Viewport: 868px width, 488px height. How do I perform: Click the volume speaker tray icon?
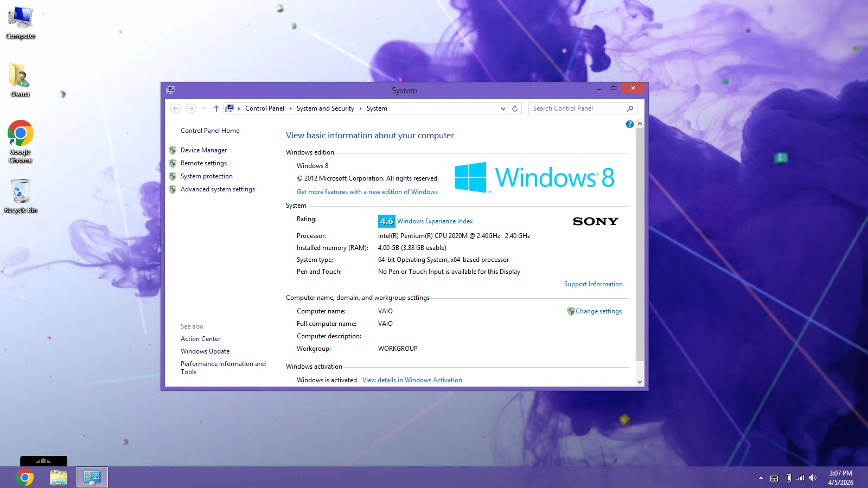click(x=813, y=478)
